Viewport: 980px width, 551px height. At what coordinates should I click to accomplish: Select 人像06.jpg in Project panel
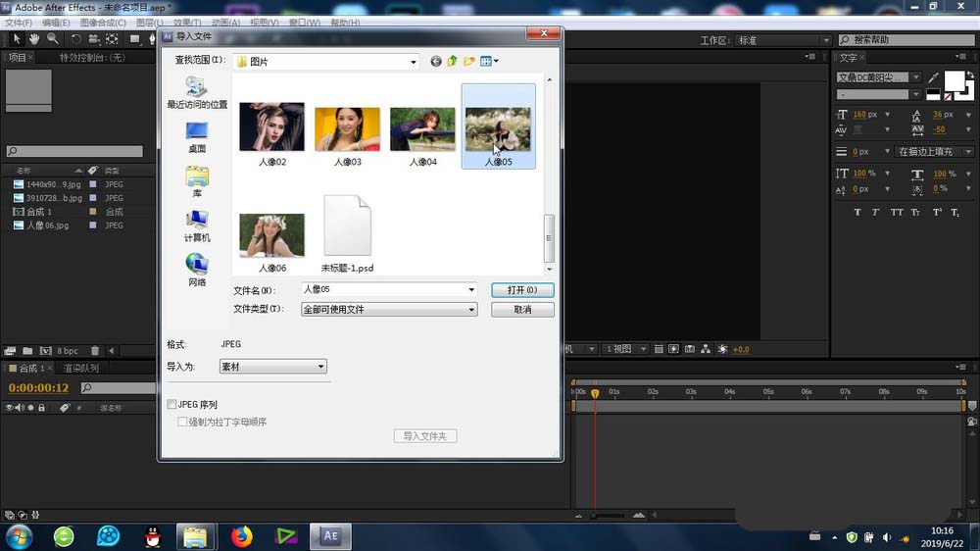[x=47, y=225]
